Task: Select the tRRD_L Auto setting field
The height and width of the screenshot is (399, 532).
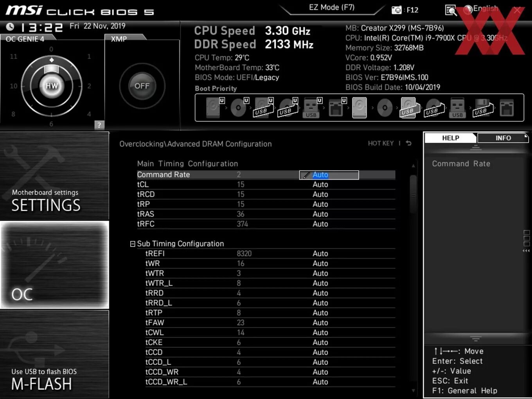Action: point(320,303)
